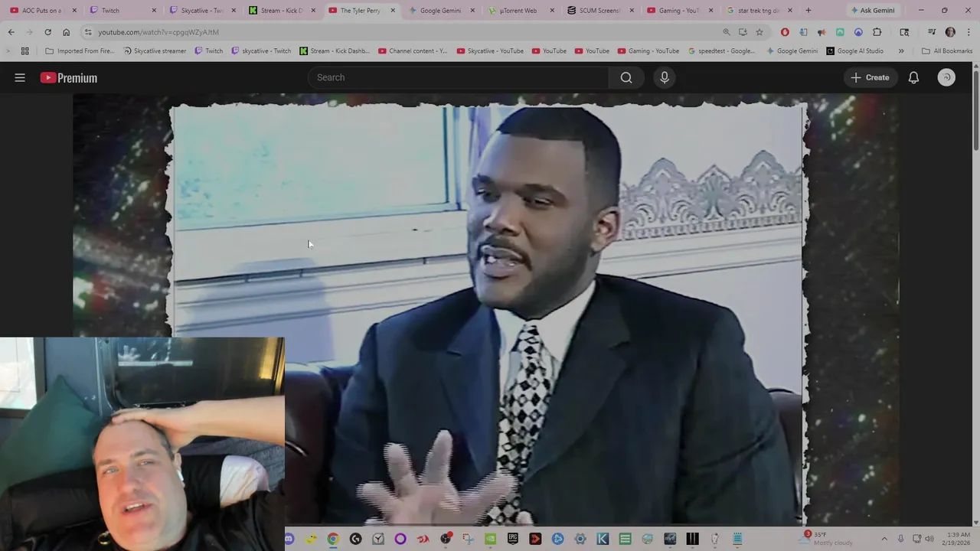Open the media controls music note icon
This screenshot has height=551, width=980.
[932, 32]
